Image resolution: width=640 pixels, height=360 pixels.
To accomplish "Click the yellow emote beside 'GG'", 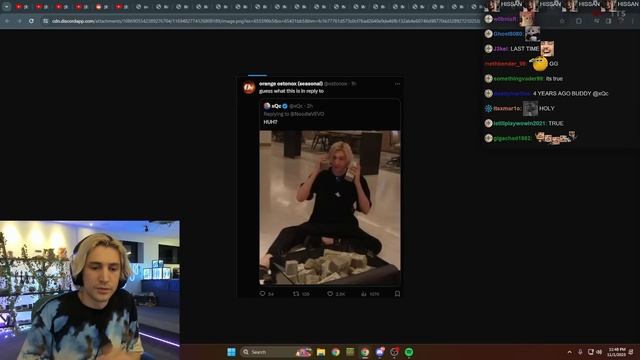I will pyautogui.click(x=540, y=63).
